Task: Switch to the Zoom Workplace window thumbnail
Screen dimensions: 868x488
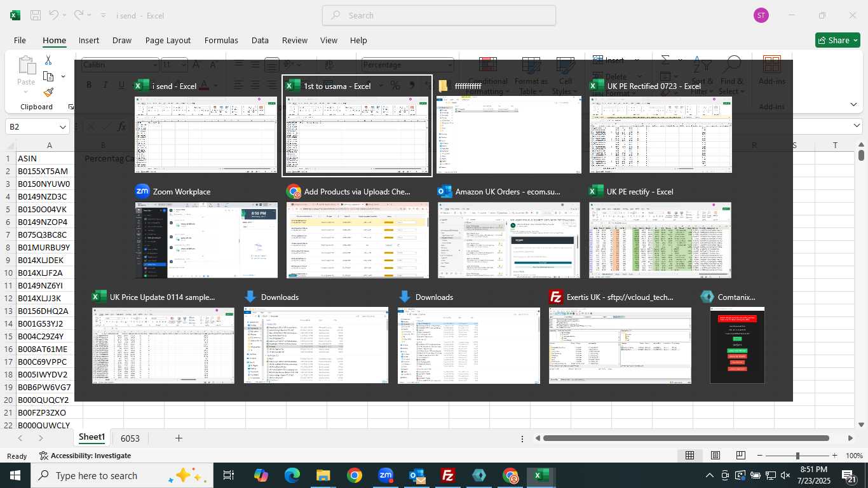Action: (x=206, y=232)
